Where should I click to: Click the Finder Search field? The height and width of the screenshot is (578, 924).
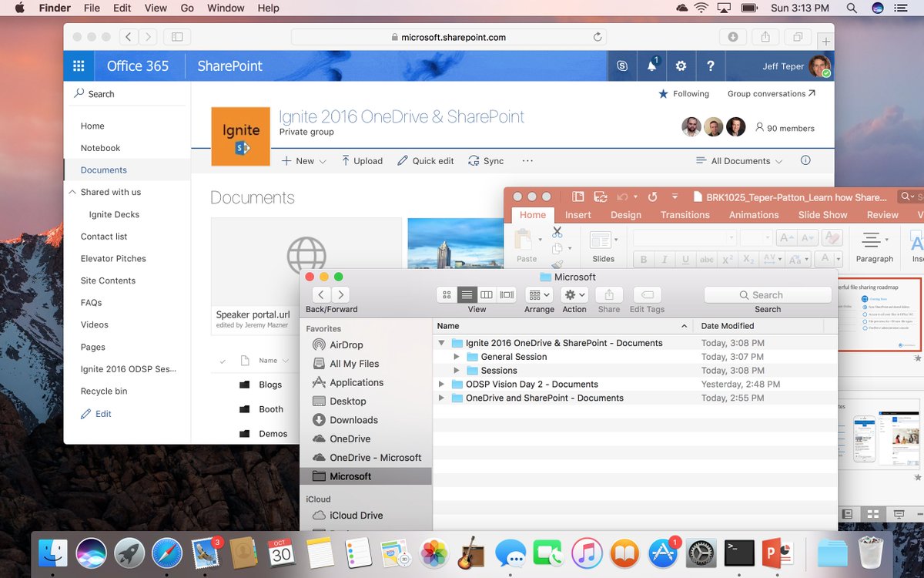click(768, 295)
